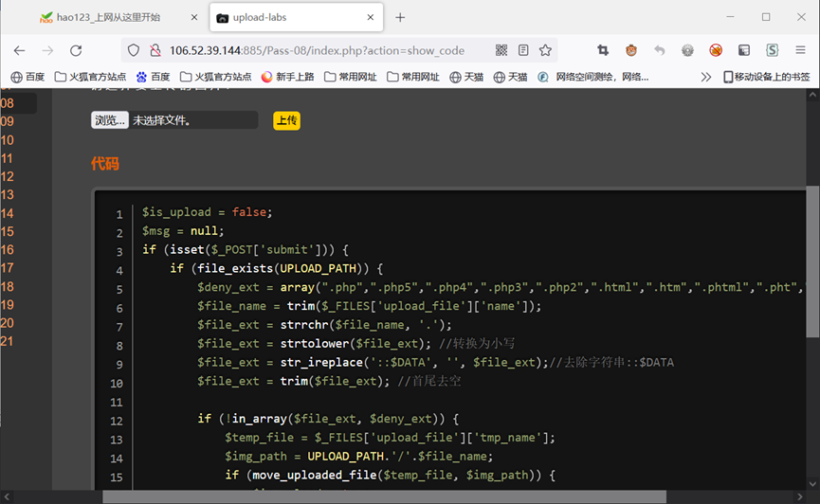Screen dimensions: 820x504
Task: Select Pass 13 in sidebar
Action: tap(8, 195)
